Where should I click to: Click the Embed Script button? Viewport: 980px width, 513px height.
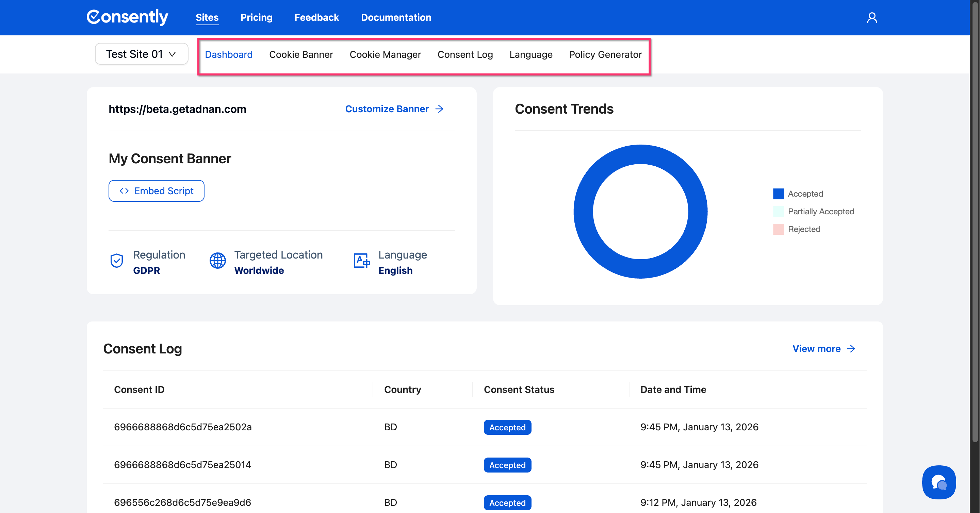(x=157, y=191)
